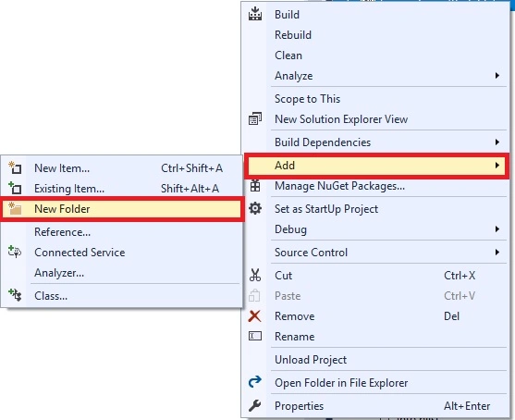Click the Set as StartUp Project gear icon
The image size is (515, 420).
[x=255, y=208]
